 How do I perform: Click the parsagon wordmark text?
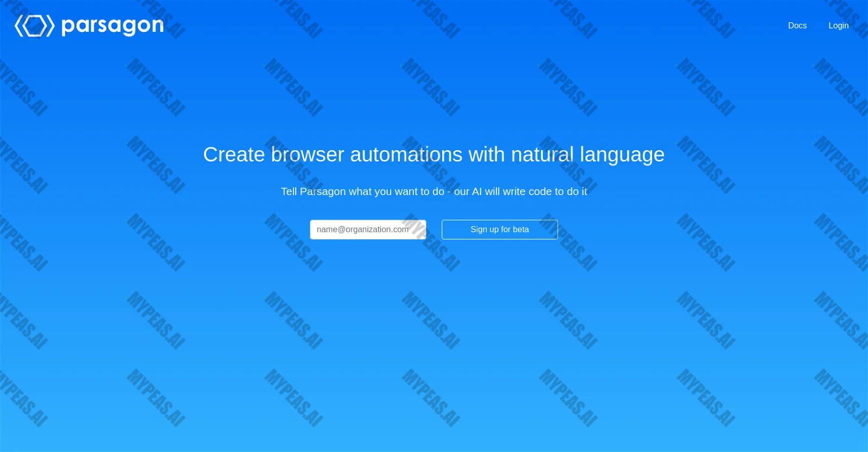[x=113, y=25]
